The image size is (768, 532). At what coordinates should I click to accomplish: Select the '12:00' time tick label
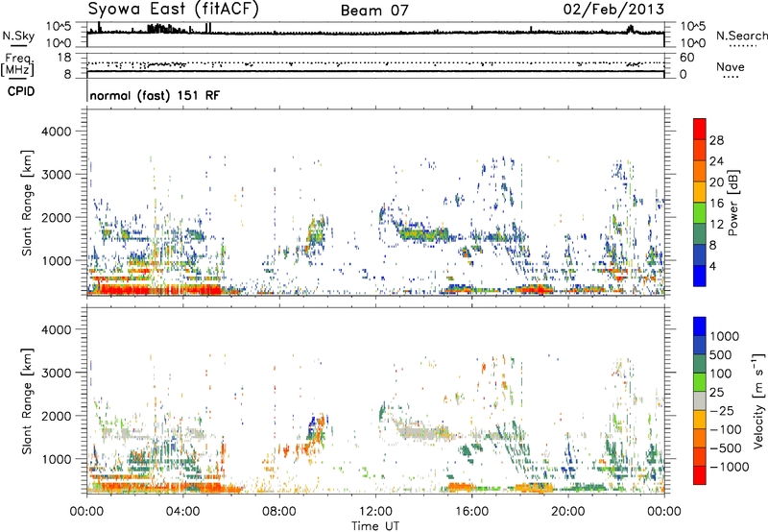tap(375, 512)
